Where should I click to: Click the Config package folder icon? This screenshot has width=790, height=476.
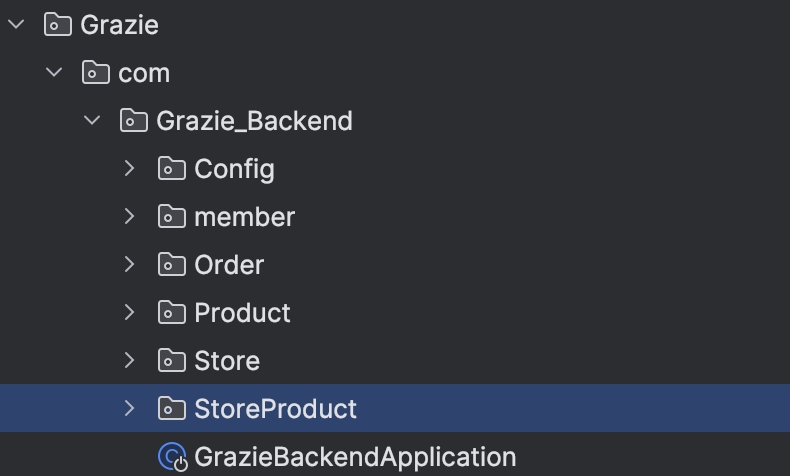point(172,168)
